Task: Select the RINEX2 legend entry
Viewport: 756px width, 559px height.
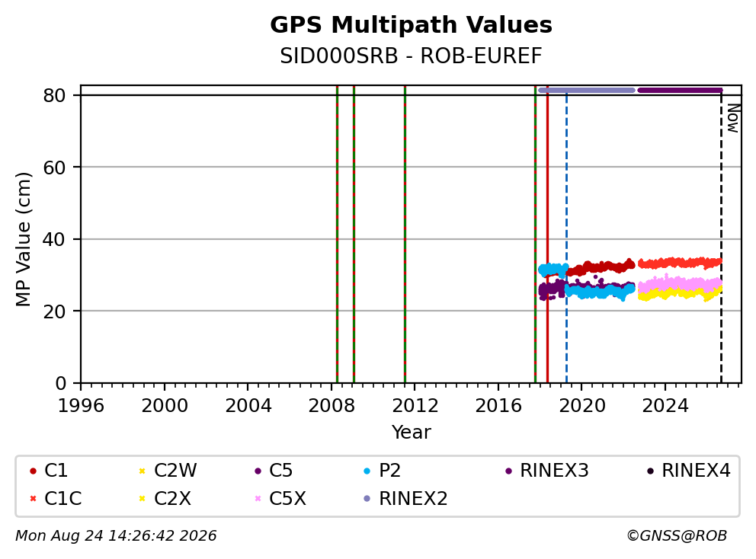Action: 405,498
